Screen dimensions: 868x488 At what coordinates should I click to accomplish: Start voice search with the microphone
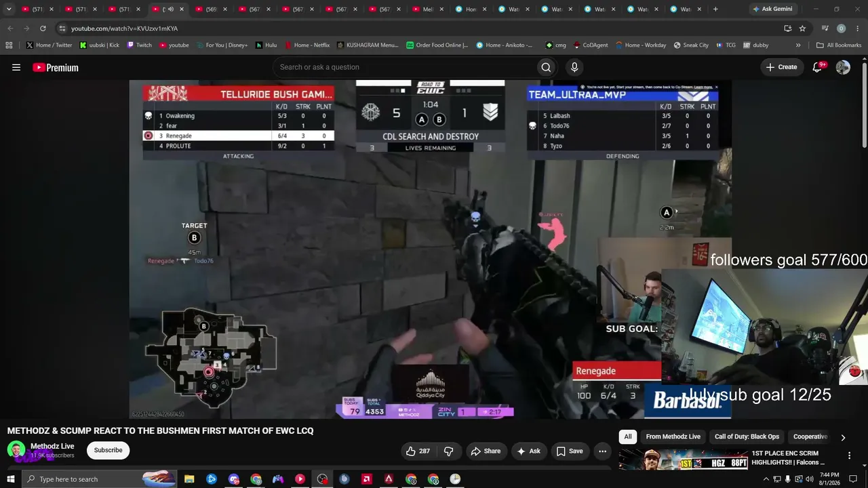coord(574,67)
